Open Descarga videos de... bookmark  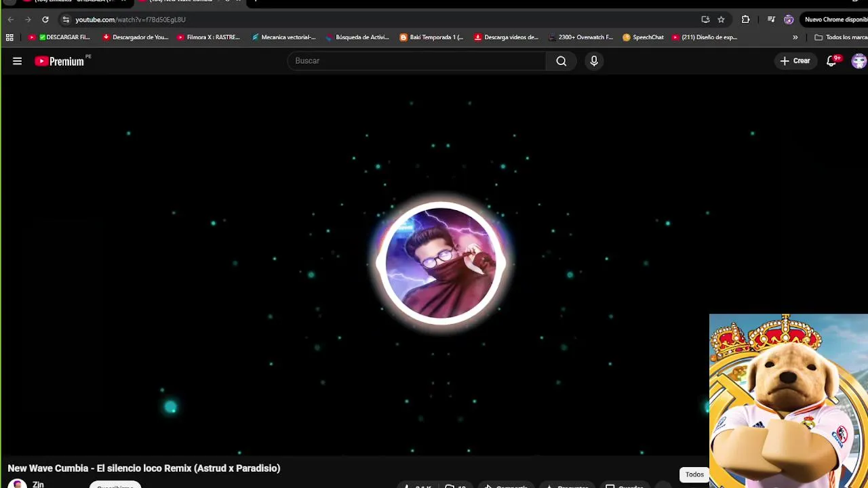pos(507,37)
